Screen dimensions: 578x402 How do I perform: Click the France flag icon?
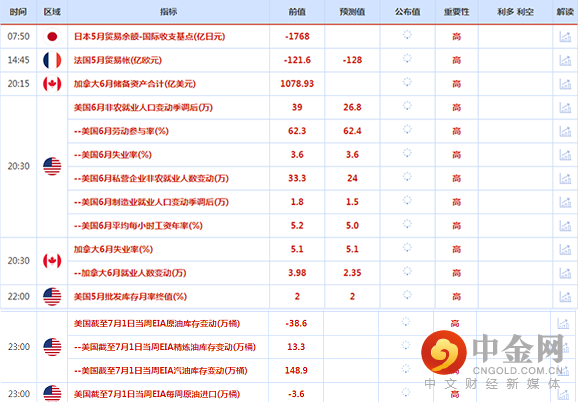click(x=52, y=60)
